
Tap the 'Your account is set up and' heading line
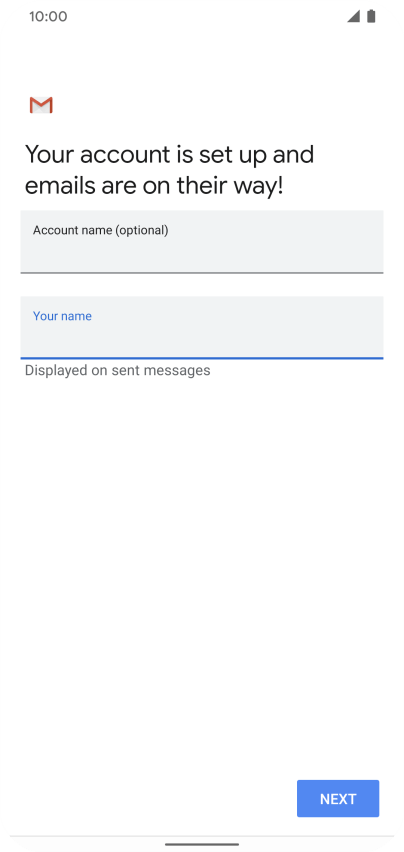tap(169, 155)
